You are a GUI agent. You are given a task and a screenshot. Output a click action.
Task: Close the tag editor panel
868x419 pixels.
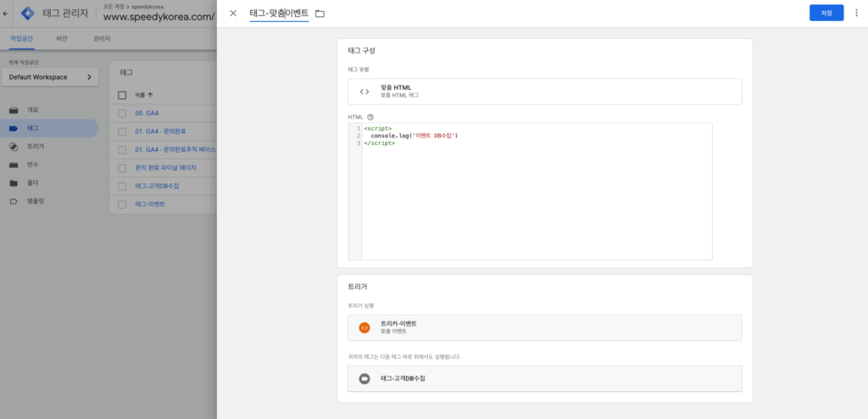coord(233,14)
